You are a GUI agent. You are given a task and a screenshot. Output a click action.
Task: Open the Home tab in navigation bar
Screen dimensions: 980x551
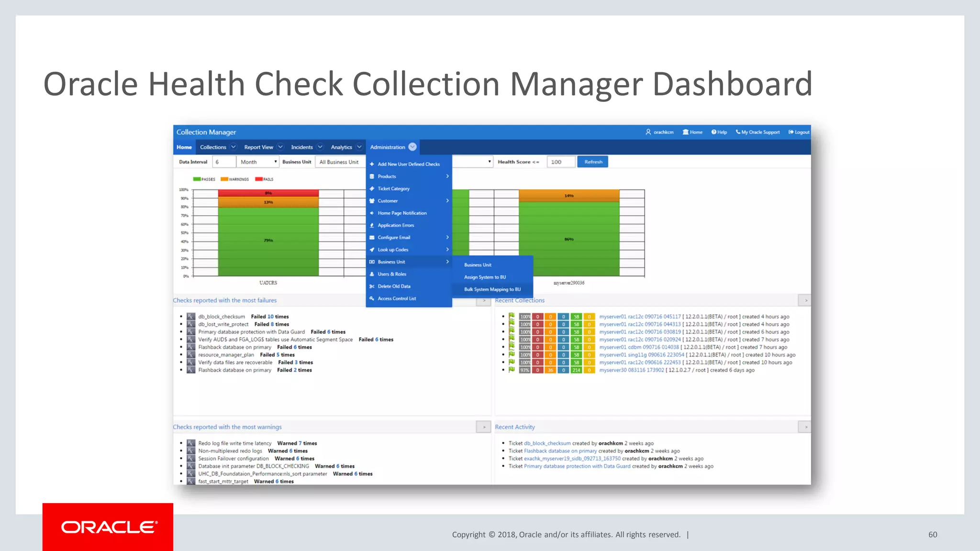click(184, 147)
